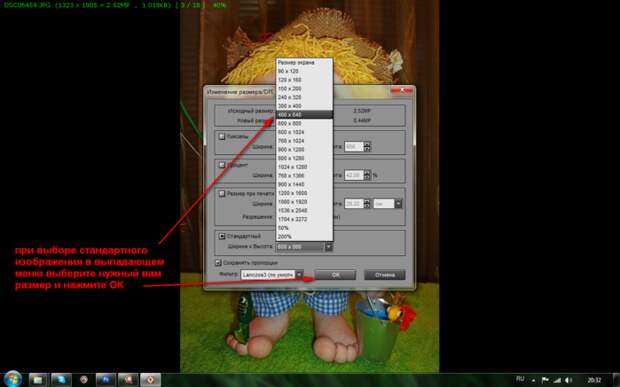Collapse the Ширина х Высота size dropdown arrow
This screenshot has height=387, width=620.
point(328,247)
